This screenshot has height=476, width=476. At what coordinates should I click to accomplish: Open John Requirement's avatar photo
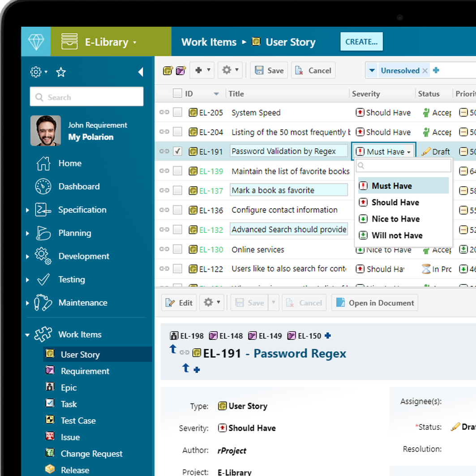click(x=46, y=131)
